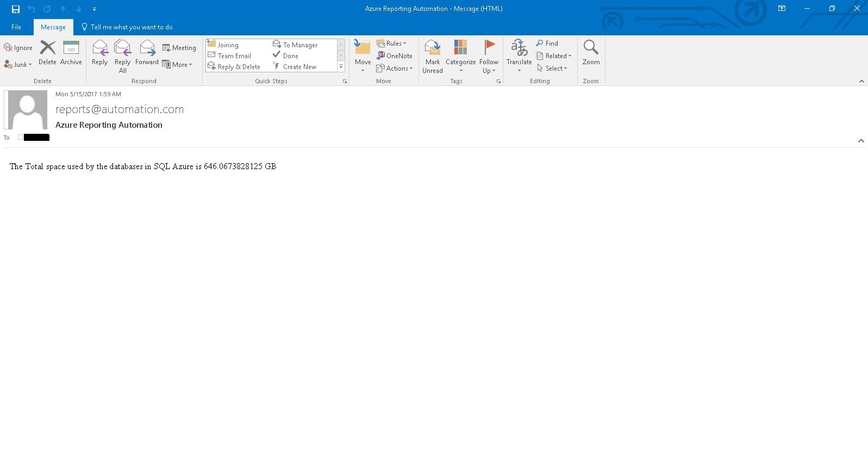Screen dimensions: 868x465
Task: Send message to OneNote
Action: pos(395,55)
